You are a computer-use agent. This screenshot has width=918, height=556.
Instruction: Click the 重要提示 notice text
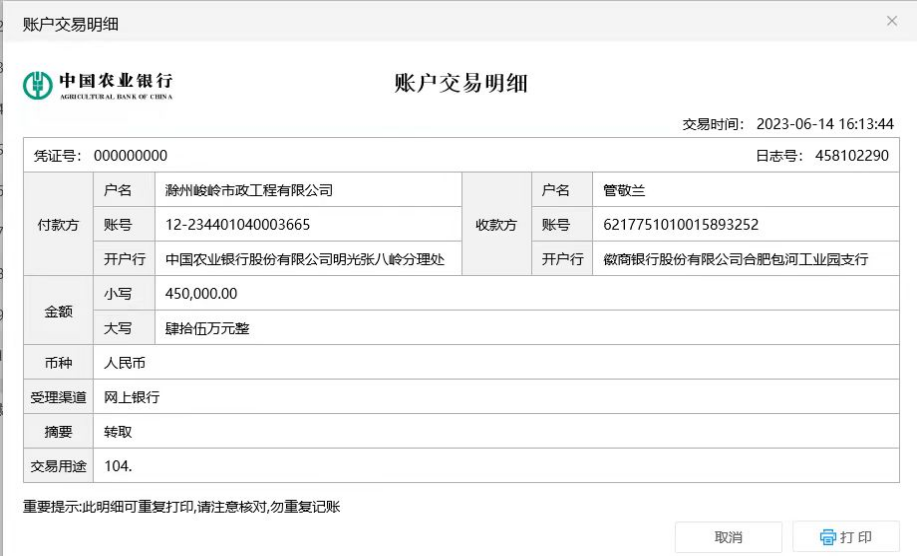point(182,507)
